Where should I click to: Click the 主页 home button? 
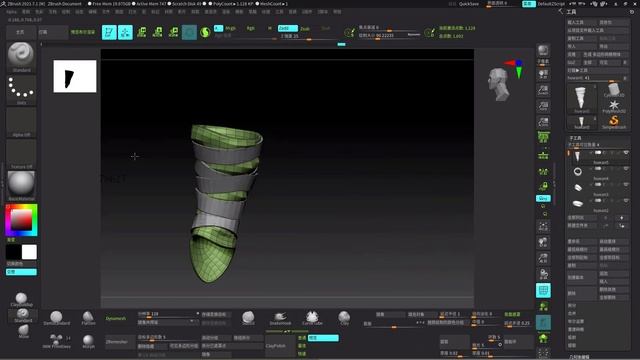(x=20, y=32)
